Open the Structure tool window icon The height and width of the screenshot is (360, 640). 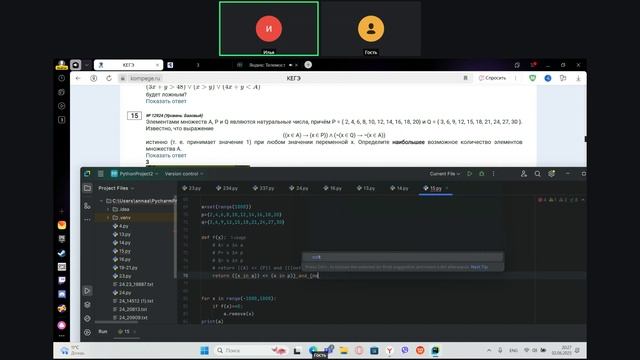coord(87,206)
